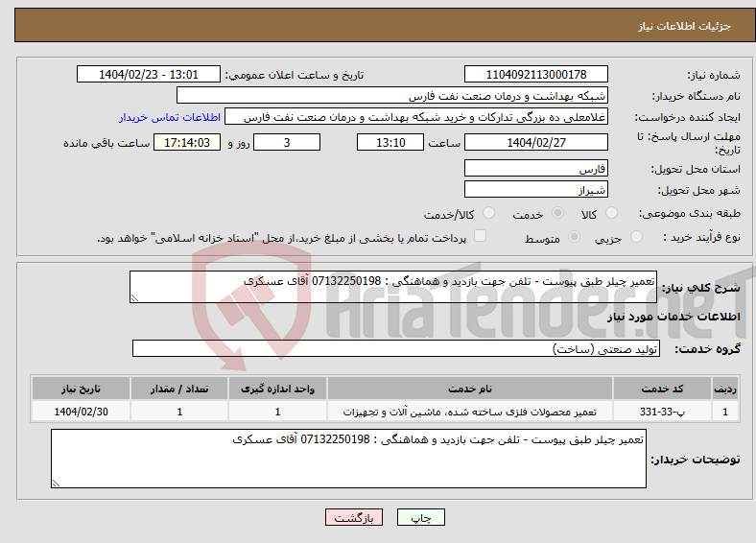Click the deadline time field 13:10
The image size is (756, 543).
click(x=390, y=142)
